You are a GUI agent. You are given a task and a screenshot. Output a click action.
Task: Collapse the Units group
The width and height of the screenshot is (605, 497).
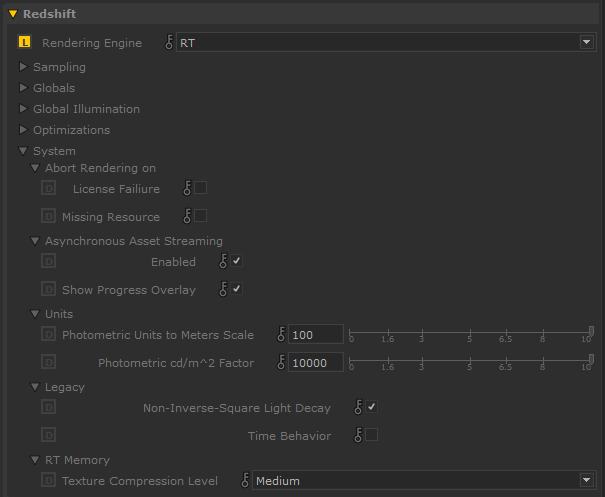point(35,314)
